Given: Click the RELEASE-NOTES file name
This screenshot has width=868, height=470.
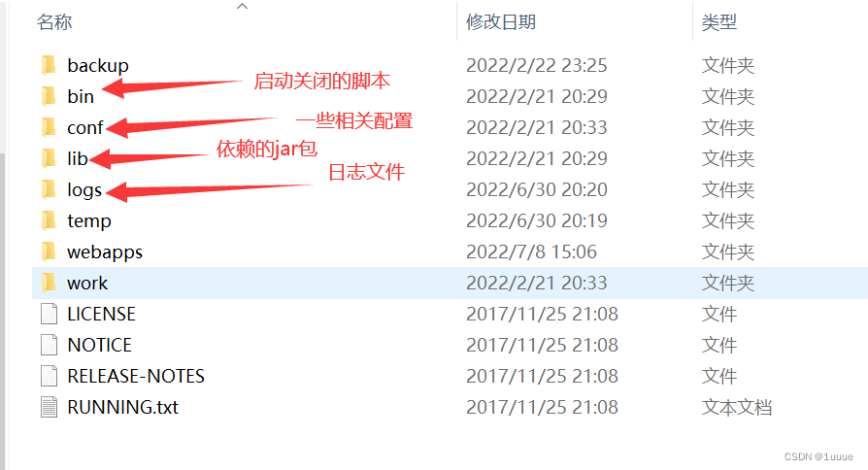Looking at the screenshot, I should [136, 376].
